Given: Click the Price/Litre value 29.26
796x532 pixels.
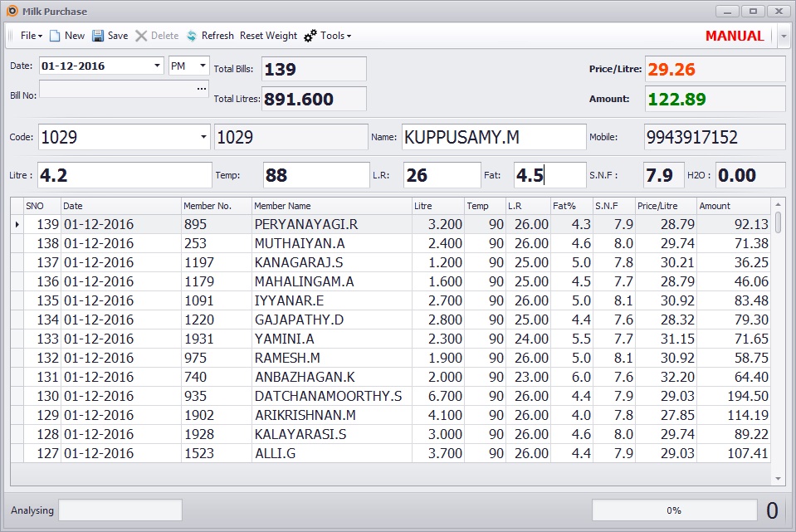Looking at the screenshot, I should 715,69.
